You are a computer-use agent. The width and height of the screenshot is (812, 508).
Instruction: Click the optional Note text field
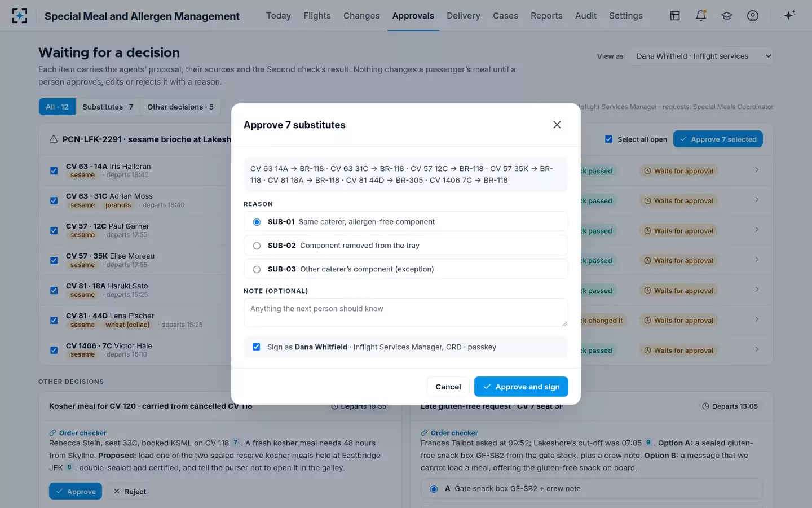point(406,313)
